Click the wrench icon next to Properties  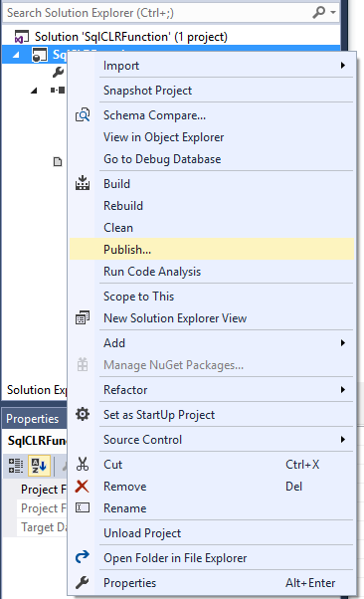(x=83, y=582)
